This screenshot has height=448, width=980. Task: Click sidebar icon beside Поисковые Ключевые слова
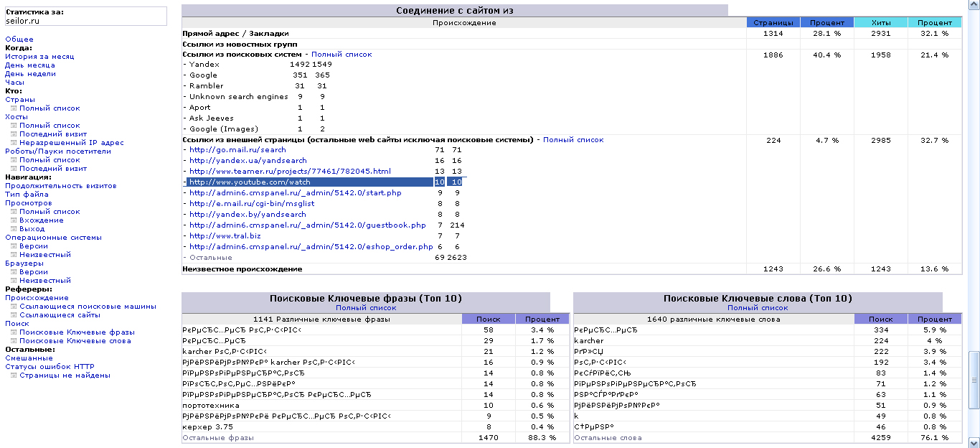tap(14, 341)
